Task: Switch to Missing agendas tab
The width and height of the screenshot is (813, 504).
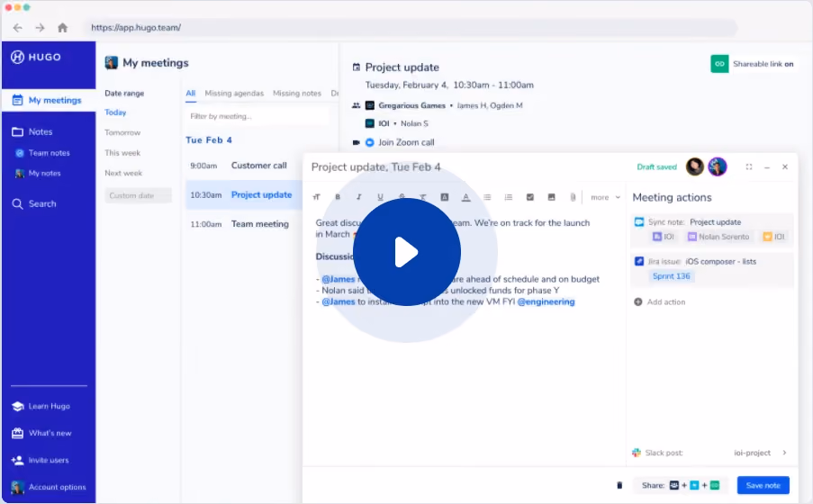Action: pos(234,94)
